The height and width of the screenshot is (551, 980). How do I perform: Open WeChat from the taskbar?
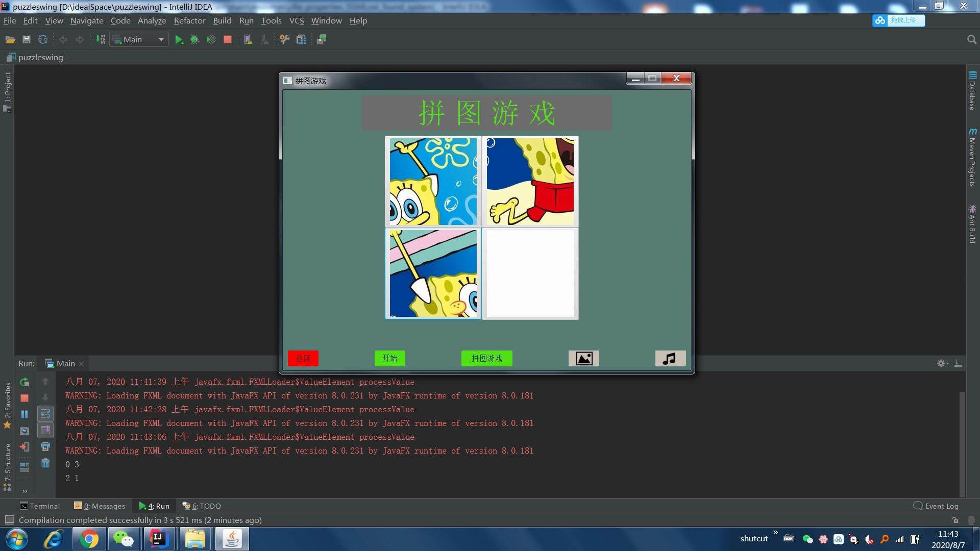pos(124,539)
